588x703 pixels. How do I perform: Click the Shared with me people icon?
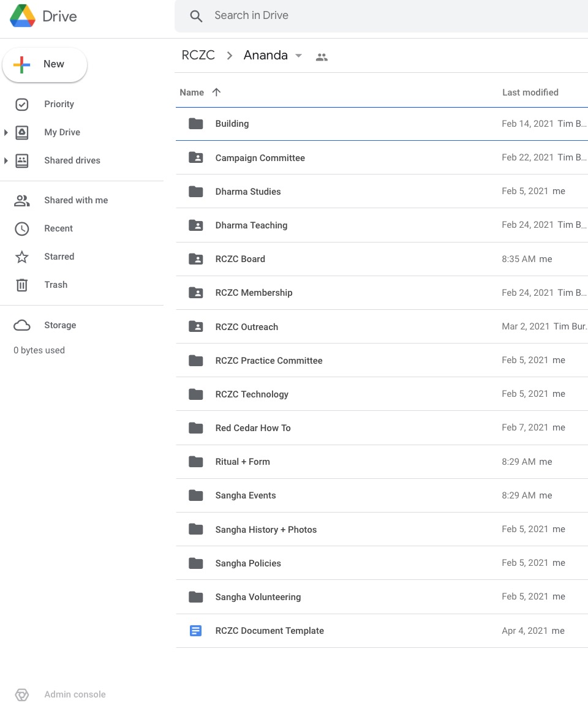(22, 200)
